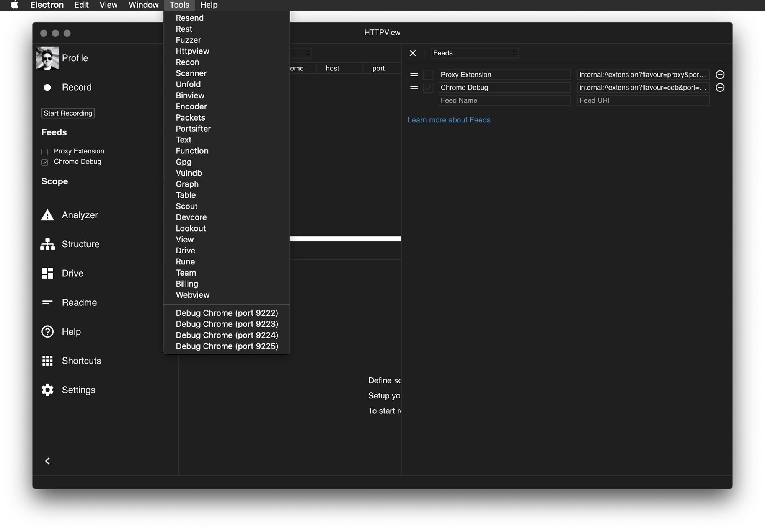Open the Drive dashboard icon
Viewport: 765px width, 532px height.
pyautogui.click(x=47, y=273)
